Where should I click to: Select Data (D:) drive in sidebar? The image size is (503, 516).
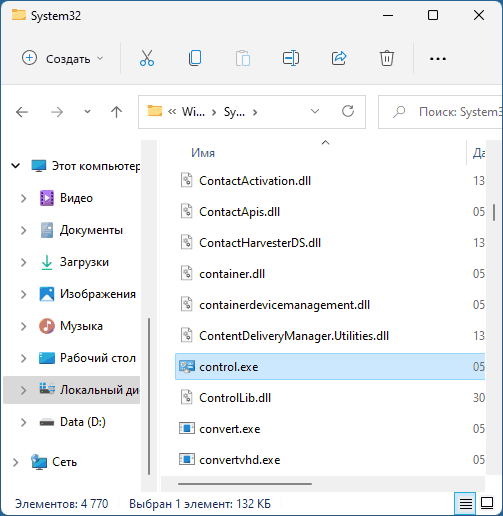(83, 422)
